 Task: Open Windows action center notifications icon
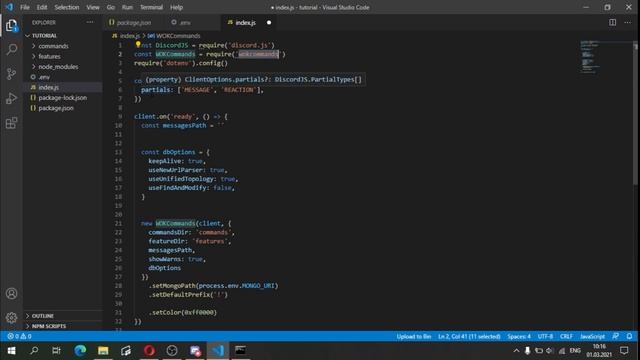coord(624,351)
